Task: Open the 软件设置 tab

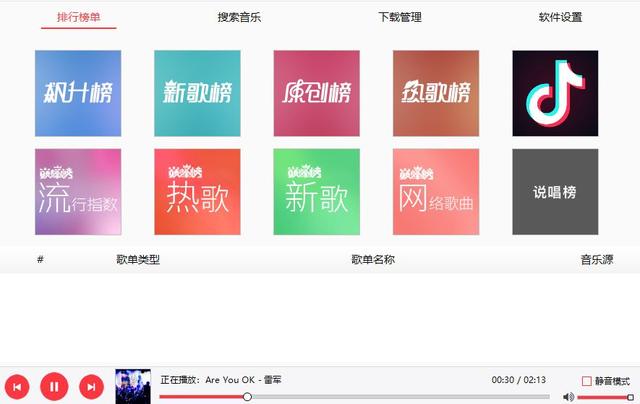Action: point(560,17)
